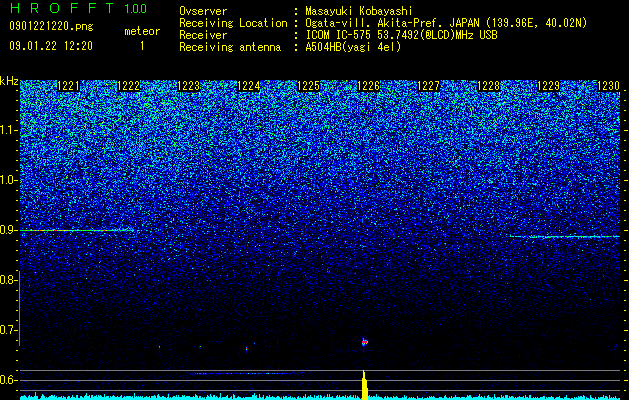Select the 1230 time marker

609,86
